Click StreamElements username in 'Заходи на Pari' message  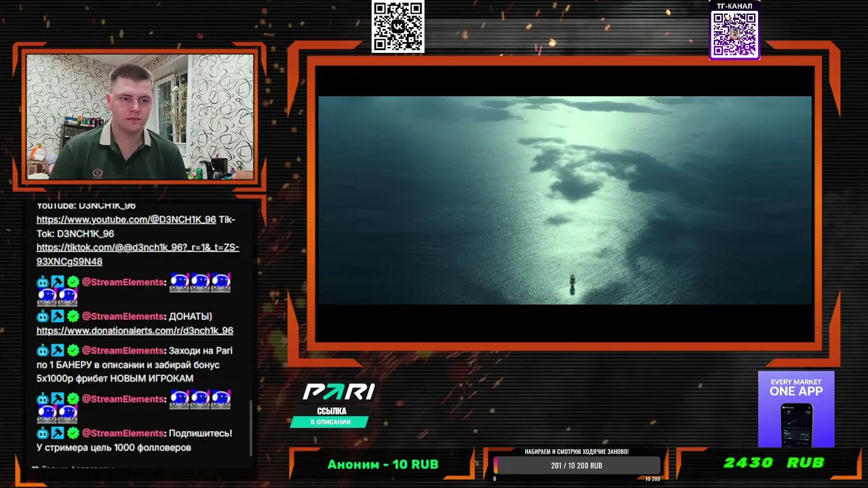point(124,350)
